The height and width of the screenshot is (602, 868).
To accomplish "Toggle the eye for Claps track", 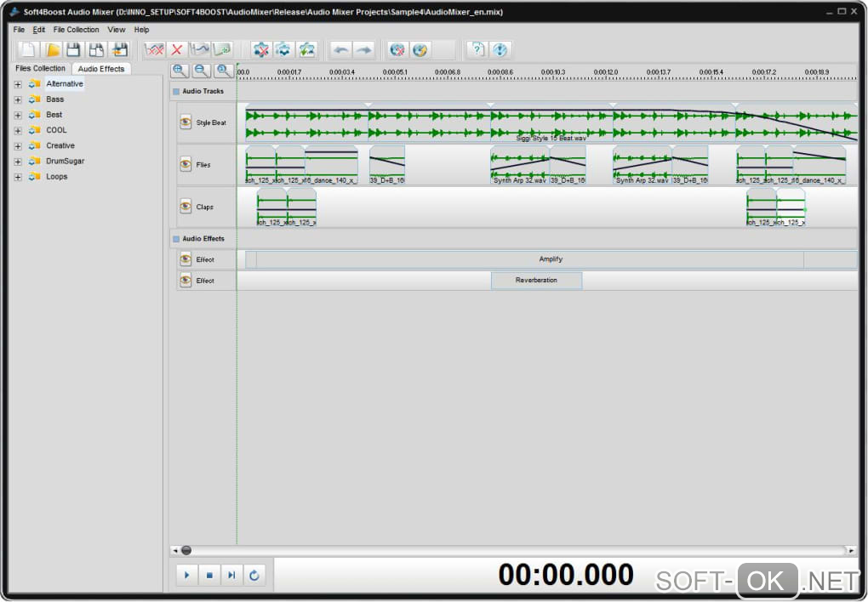I will 186,207.
